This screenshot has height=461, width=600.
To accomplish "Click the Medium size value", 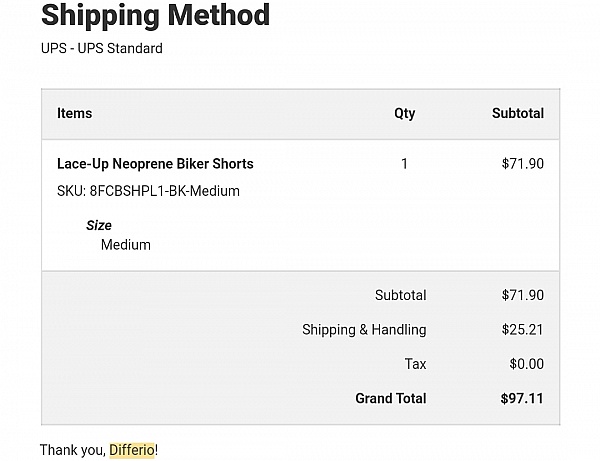I will coord(126,245).
